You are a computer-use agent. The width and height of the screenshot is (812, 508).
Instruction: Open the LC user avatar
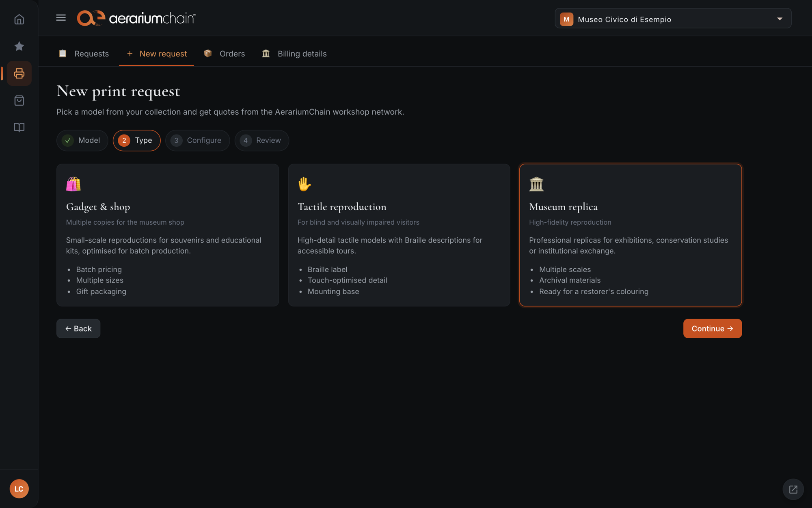19,488
